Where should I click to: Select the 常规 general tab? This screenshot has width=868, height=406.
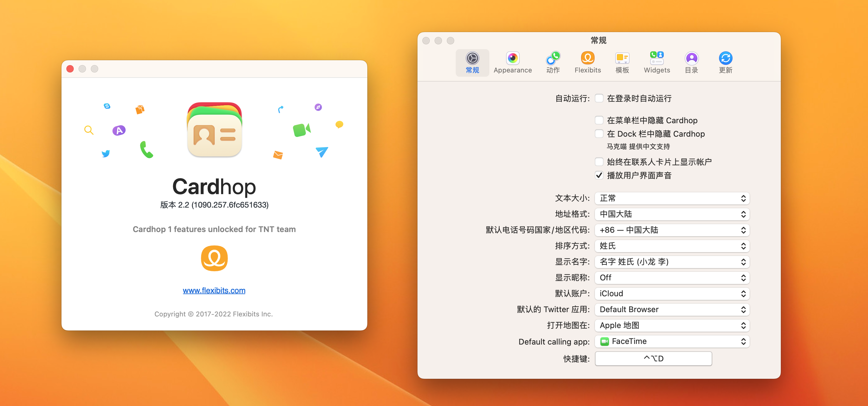click(472, 63)
